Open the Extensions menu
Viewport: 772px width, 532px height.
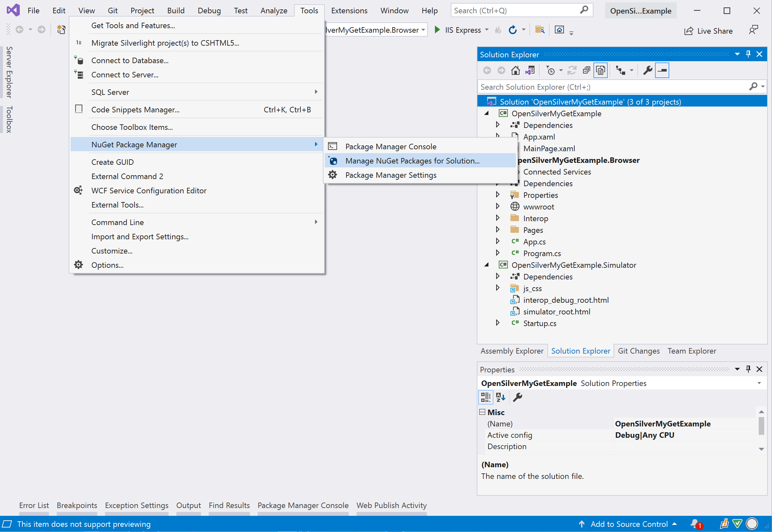[349, 10]
